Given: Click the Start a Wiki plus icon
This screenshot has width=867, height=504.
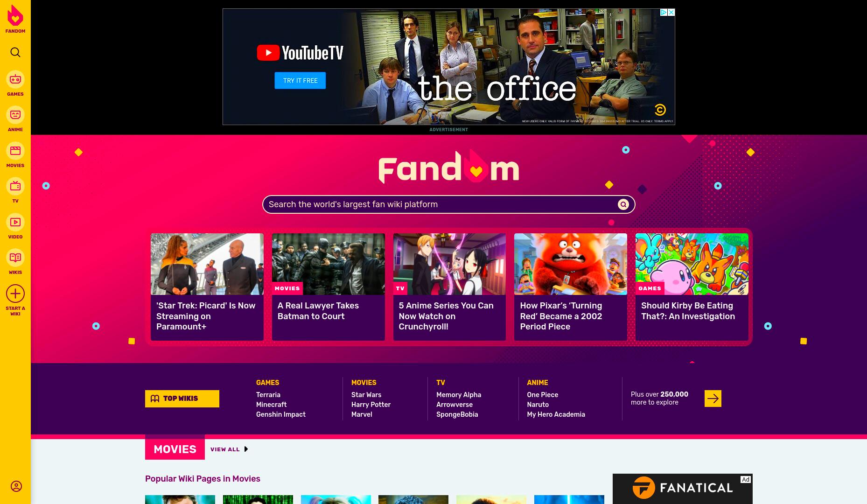Looking at the screenshot, I should click(15, 294).
